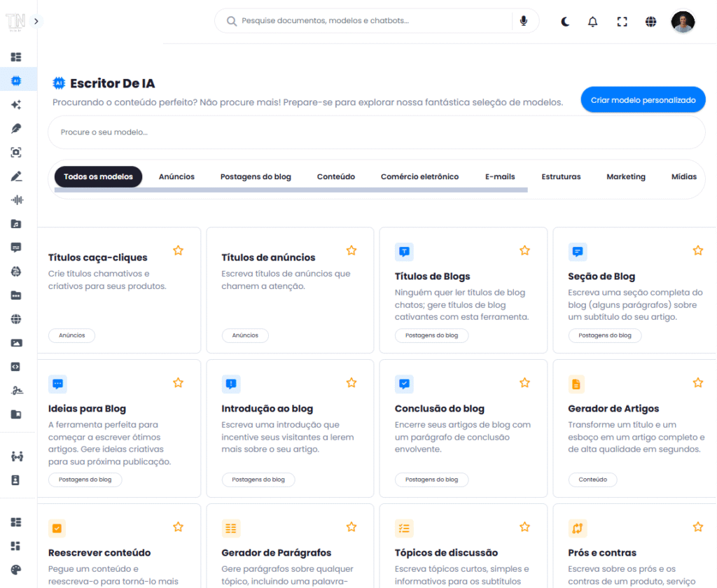Click Criar modelo personalizado button

point(643,100)
